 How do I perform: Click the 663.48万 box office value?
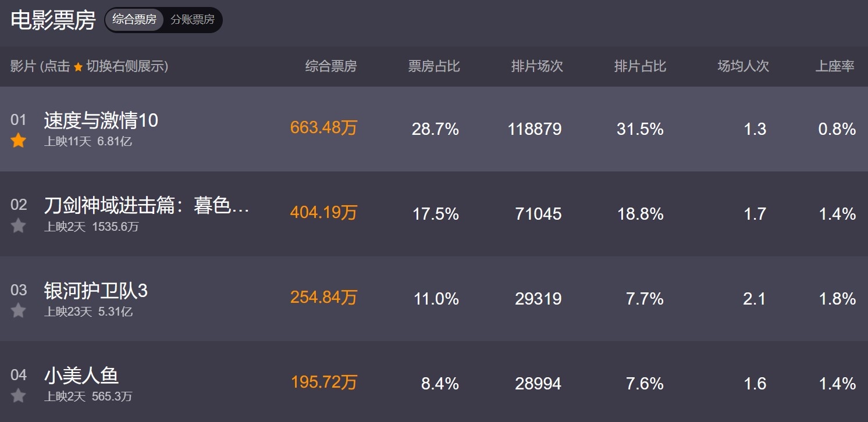[323, 128]
